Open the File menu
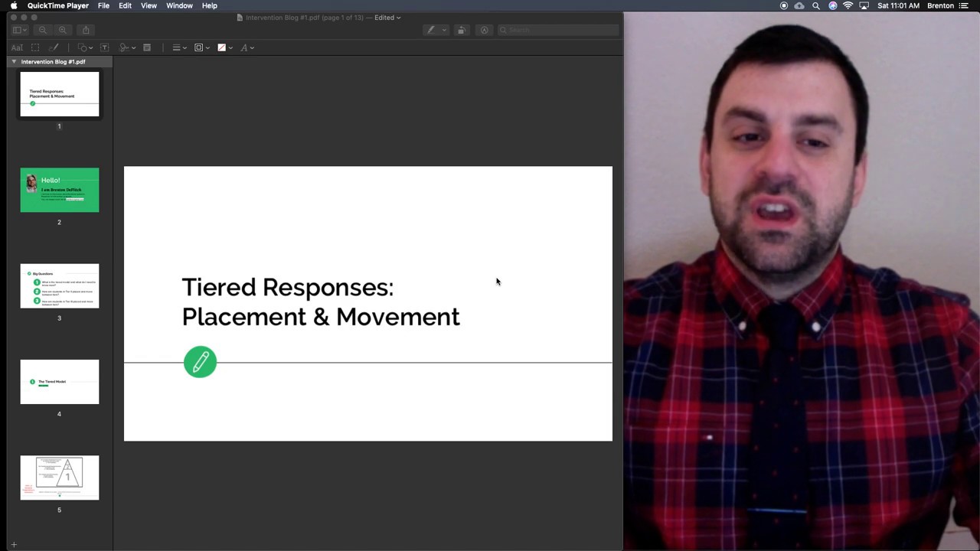Viewport: 980px width, 551px height. click(103, 5)
